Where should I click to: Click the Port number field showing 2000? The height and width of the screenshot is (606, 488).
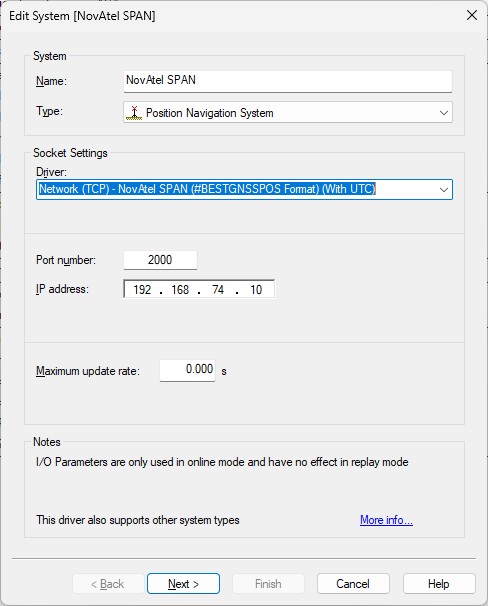coord(160,260)
